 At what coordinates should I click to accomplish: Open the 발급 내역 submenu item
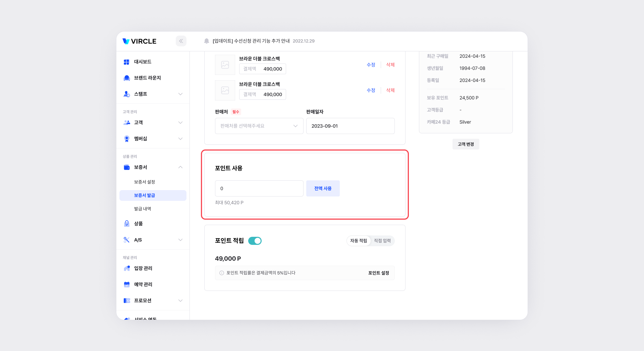coord(143,209)
